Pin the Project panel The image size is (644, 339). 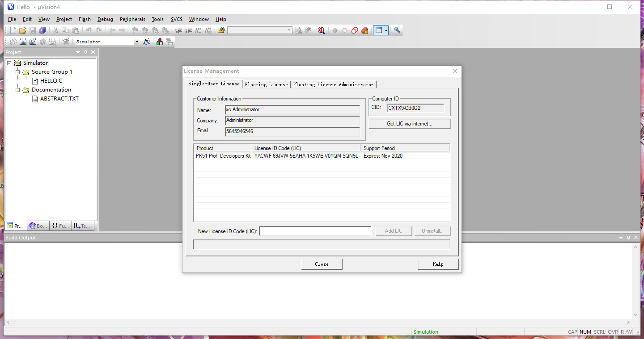tap(86, 52)
